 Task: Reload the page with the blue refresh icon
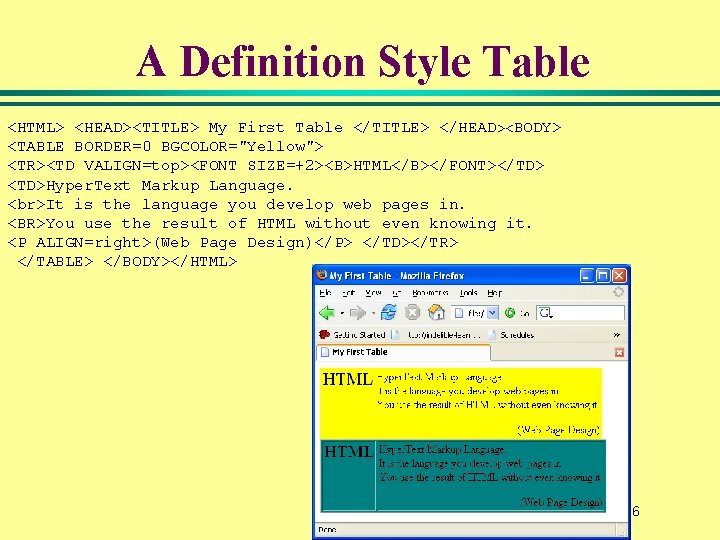click(x=388, y=313)
